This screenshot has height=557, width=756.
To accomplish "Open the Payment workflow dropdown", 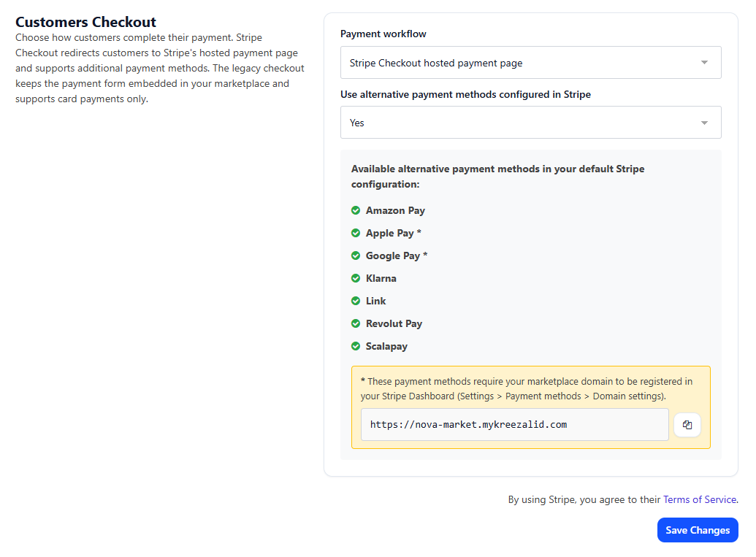I will (x=531, y=63).
